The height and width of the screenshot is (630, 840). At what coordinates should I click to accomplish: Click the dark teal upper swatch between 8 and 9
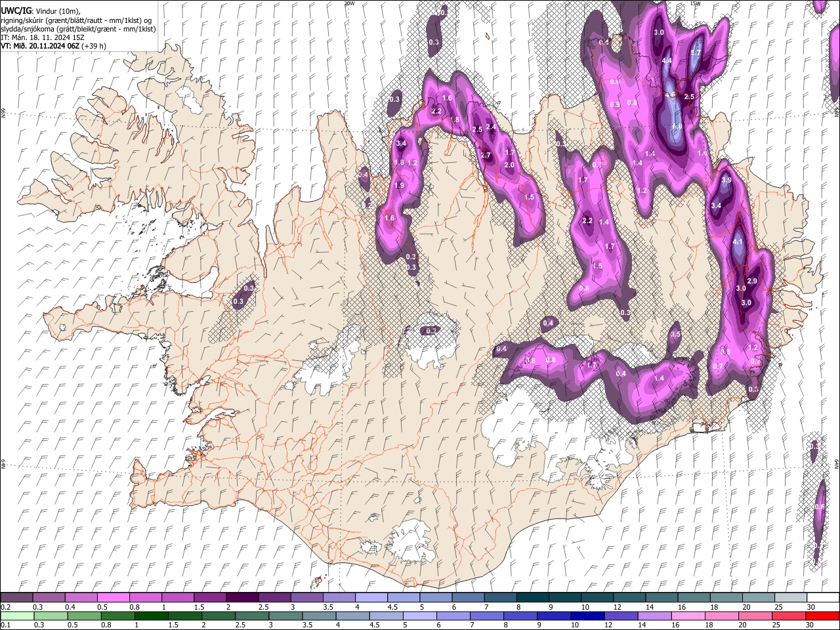pos(533,598)
